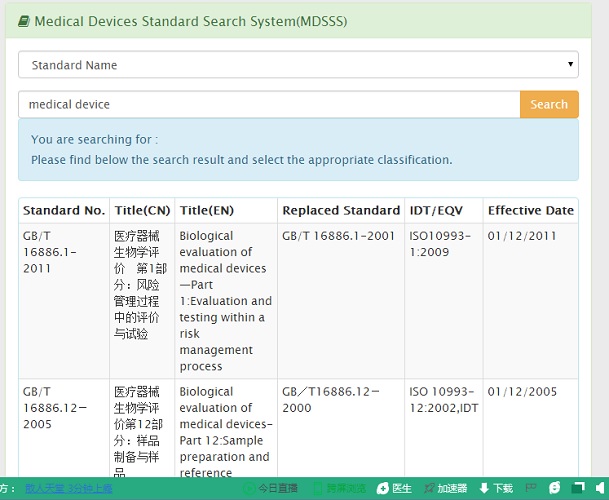609x500 pixels.
Task: Click the blue link in bottom status bar
Action: pyautogui.click(x=68, y=489)
